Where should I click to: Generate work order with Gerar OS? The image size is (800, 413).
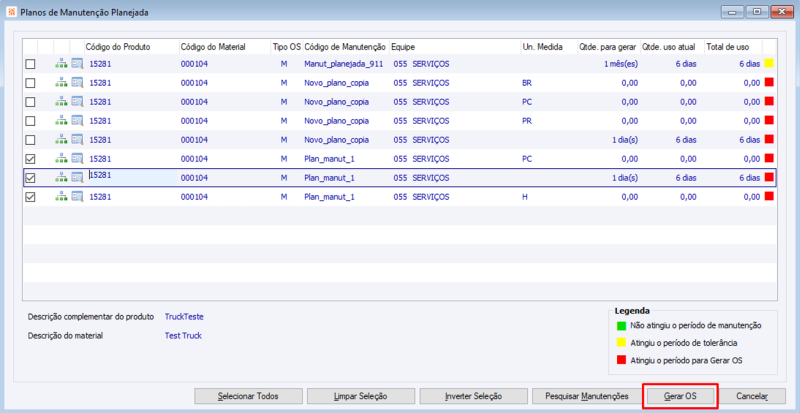tap(681, 396)
